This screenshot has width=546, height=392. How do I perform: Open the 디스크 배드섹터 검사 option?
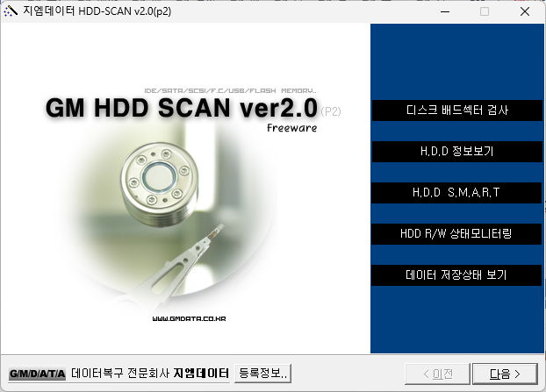coord(456,110)
